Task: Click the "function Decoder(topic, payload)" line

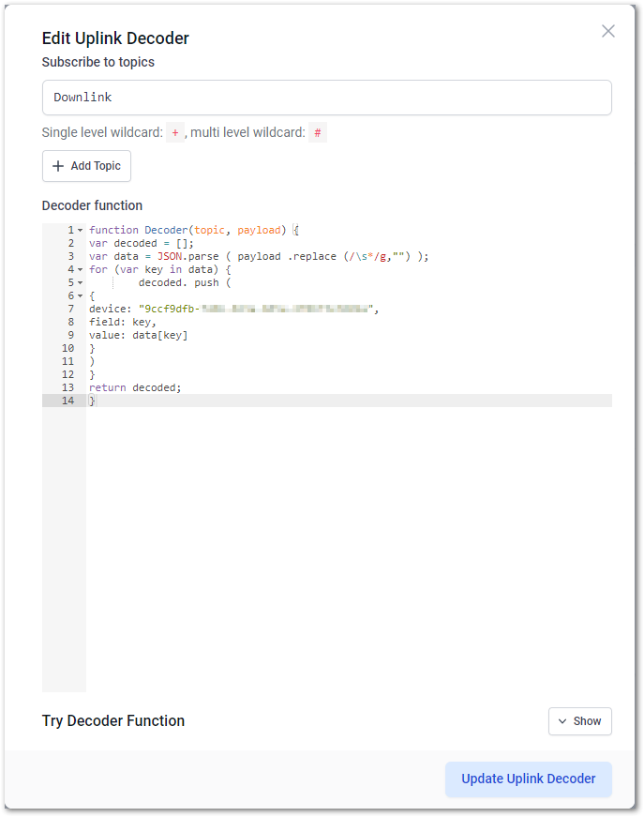Action: [194, 230]
